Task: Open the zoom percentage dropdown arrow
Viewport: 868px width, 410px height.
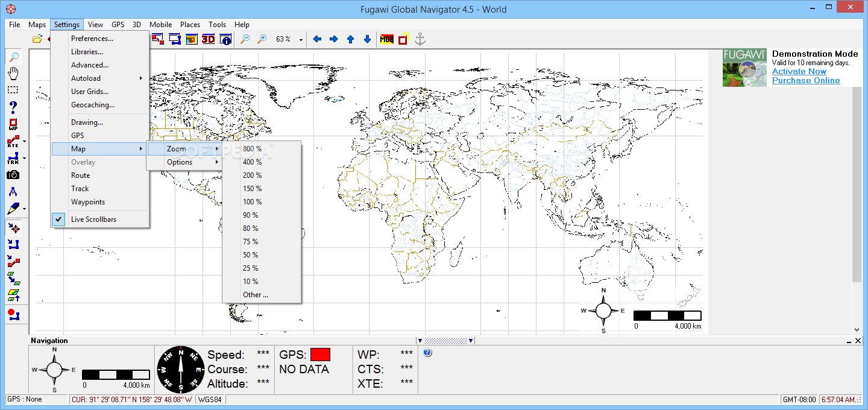Action: pyautogui.click(x=301, y=39)
